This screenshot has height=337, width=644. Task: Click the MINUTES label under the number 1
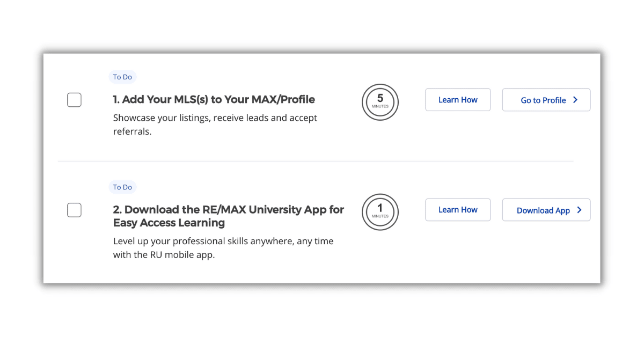tap(380, 216)
